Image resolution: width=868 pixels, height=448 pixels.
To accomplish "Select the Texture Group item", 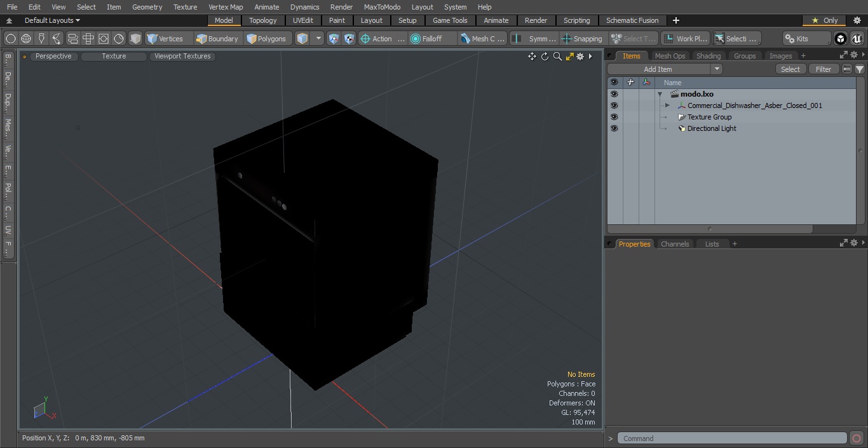I will click(709, 117).
